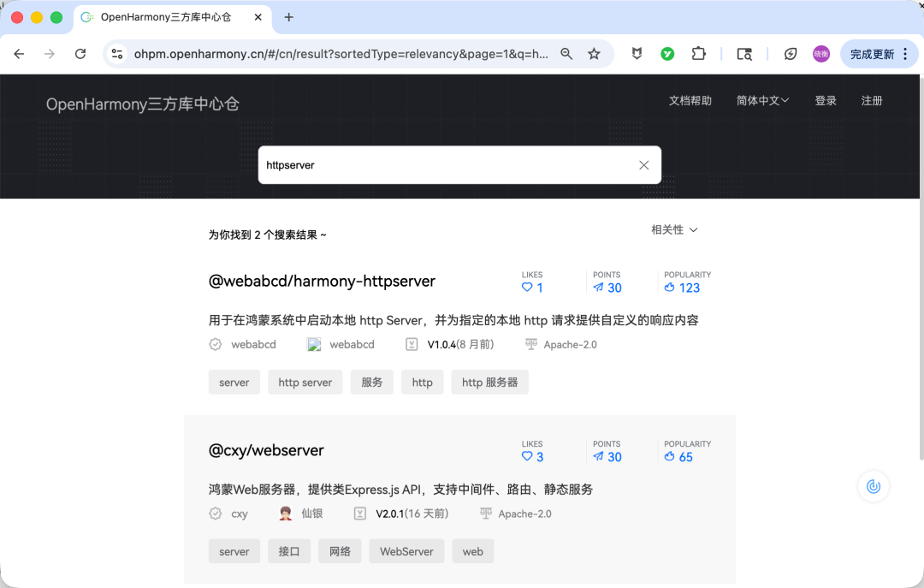The height and width of the screenshot is (588, 924).
Task: Click points icon for harmony-httpserver
Action: [598, 288]
